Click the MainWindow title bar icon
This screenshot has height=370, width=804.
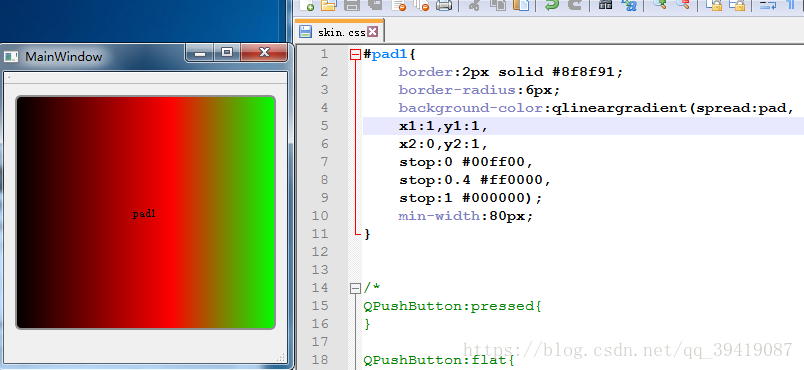click(x=11, y=56)
